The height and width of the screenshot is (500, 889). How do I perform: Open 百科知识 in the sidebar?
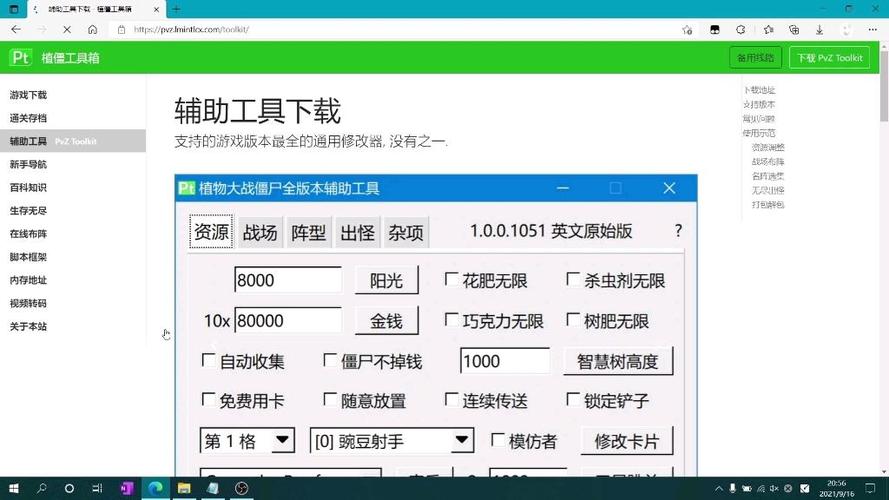tap(28, 188)
